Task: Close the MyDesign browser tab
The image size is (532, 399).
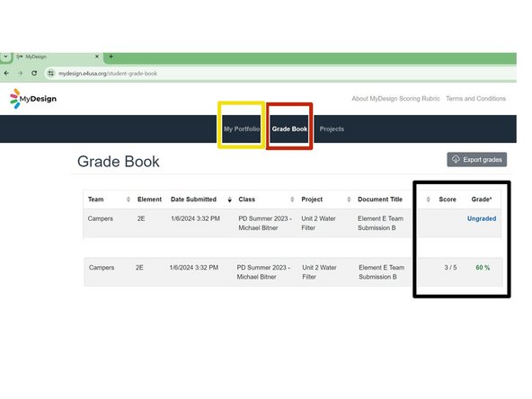Action: point(97,57)
